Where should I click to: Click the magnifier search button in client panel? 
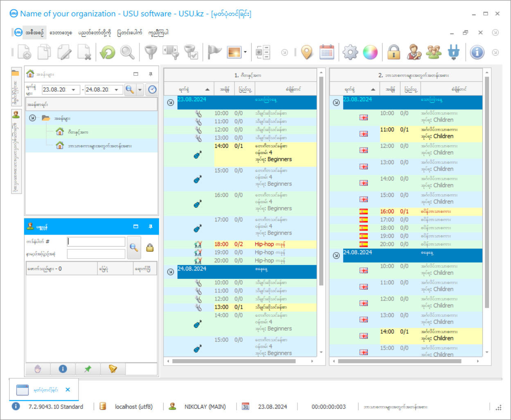(134, 247)
